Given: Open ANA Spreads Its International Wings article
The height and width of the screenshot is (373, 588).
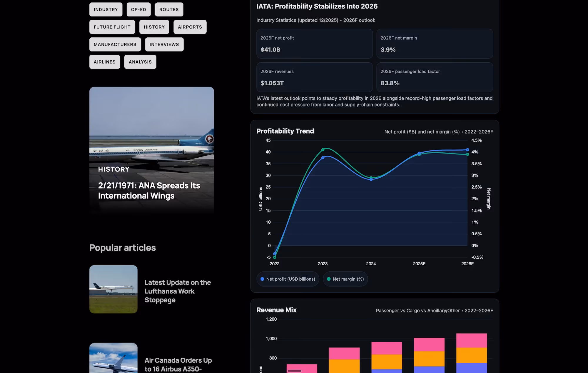Looking at the screenshot, I should point(149,191).
